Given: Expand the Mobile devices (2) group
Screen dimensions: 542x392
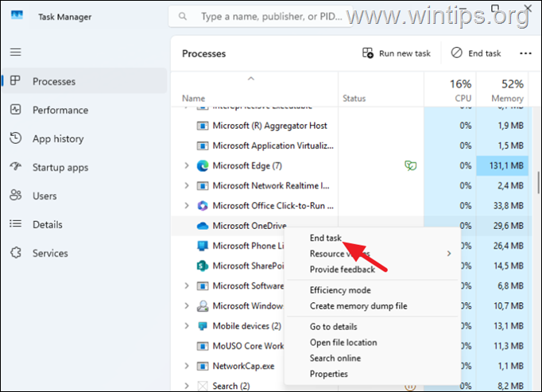Looking at the screenshot, I should [x=187, y=326].
